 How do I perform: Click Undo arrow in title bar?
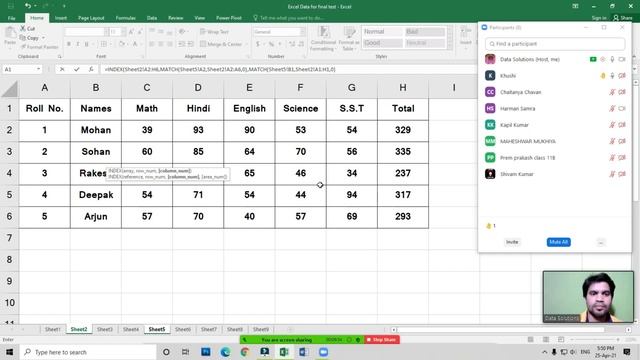tap(27, 6)
